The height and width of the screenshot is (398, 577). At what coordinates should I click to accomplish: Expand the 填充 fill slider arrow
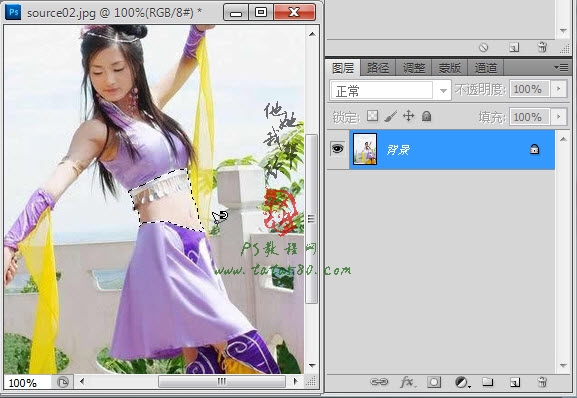click(559, 117)
